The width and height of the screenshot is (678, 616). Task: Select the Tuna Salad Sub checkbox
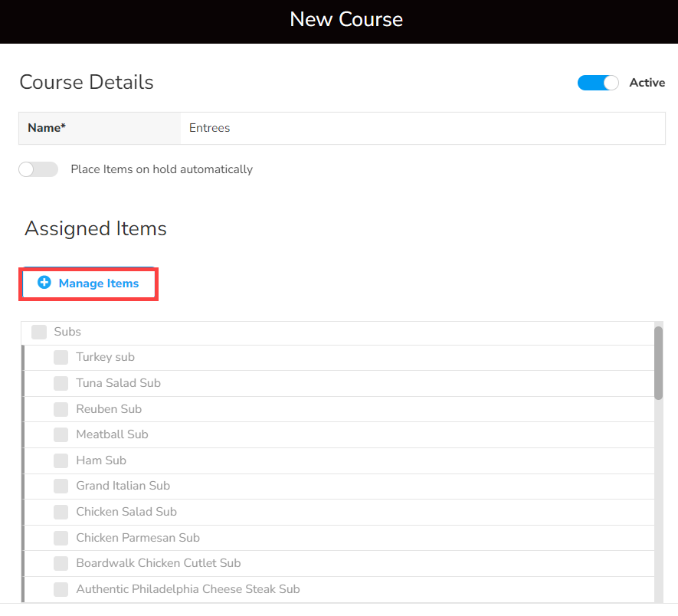click(61, 383)
